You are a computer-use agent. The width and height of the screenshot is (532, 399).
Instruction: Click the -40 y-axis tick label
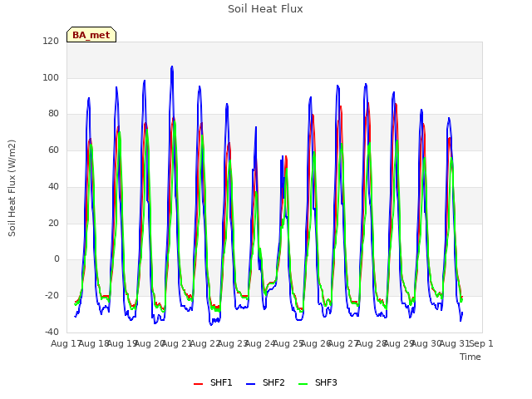(x=52, y=332)
